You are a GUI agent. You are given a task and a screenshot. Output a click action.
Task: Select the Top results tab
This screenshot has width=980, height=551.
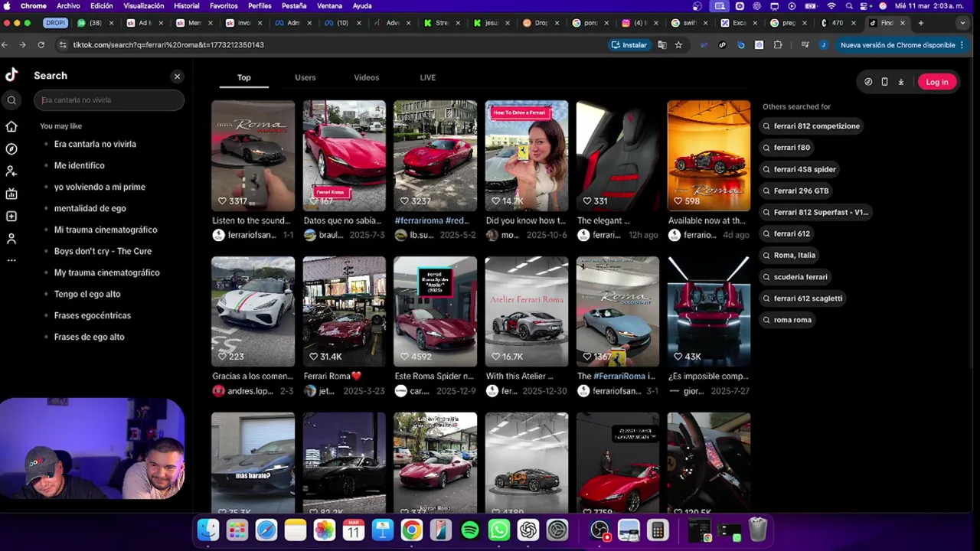point(243,77)
